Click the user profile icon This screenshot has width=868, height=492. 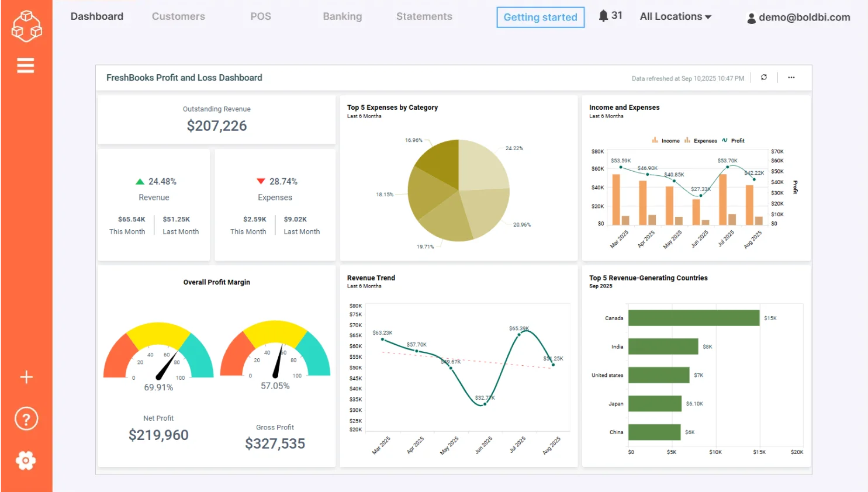tap(752, 18)
